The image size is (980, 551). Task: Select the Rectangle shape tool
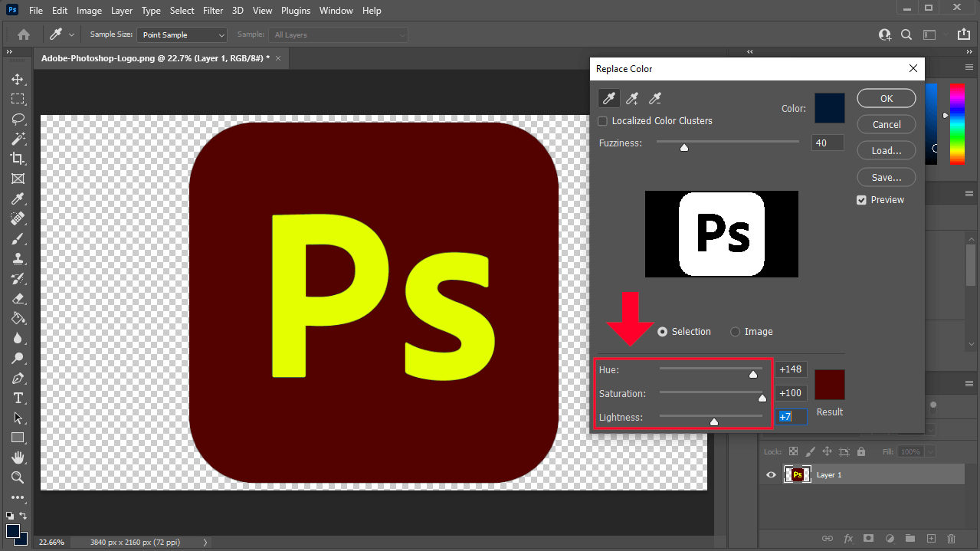point(18,438)
